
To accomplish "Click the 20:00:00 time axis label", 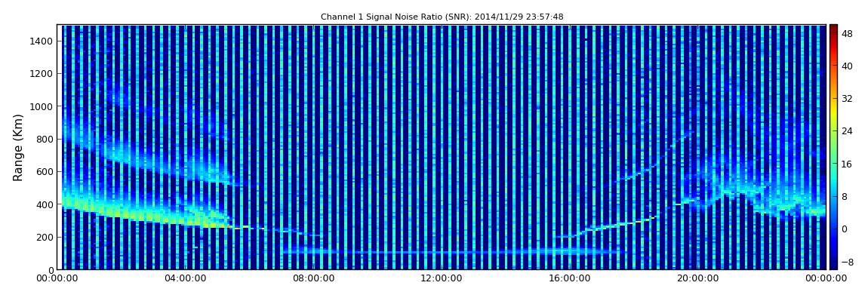I will pyautogui.click(x=698, y=279).
